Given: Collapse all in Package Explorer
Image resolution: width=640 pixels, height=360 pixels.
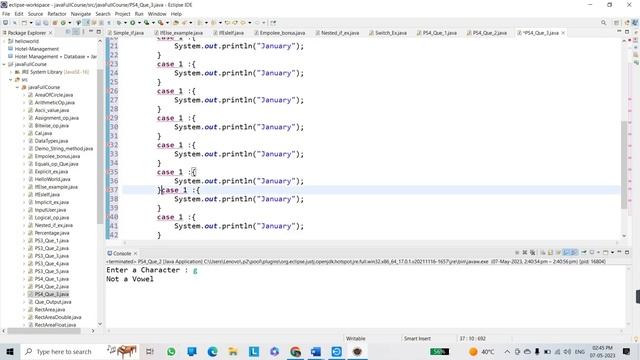Looking at the screenshot, I should pyautogui.click(x=68, y=32).
